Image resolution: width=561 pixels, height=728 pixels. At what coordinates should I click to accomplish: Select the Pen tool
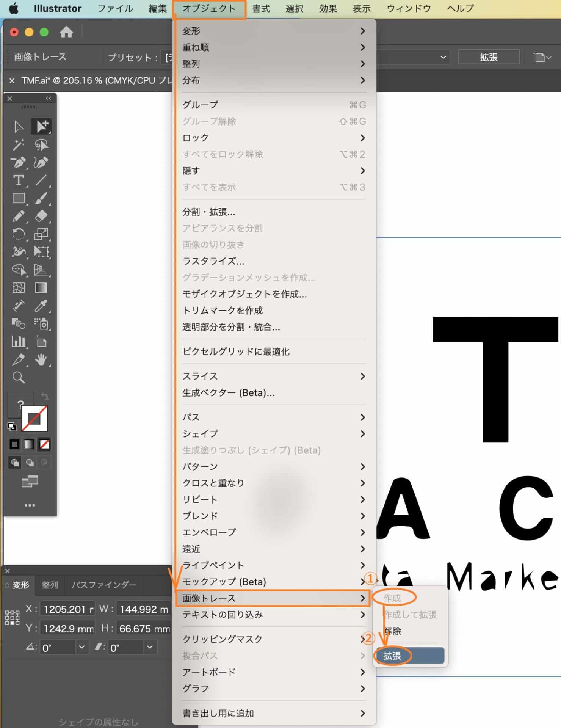point(18,162)
